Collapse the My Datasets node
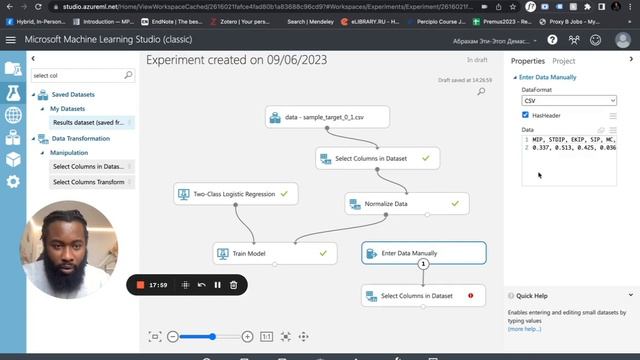Screen dimensions: 640x360 point(42,109)
